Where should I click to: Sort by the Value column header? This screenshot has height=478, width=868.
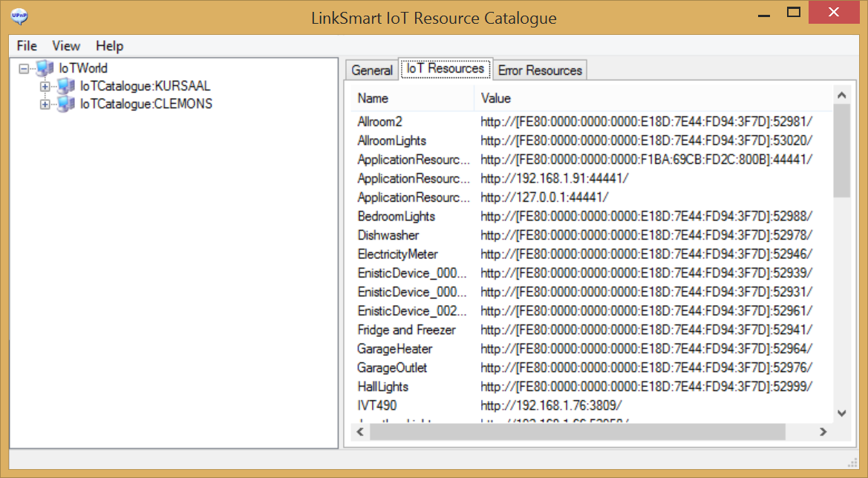point(653,99)
